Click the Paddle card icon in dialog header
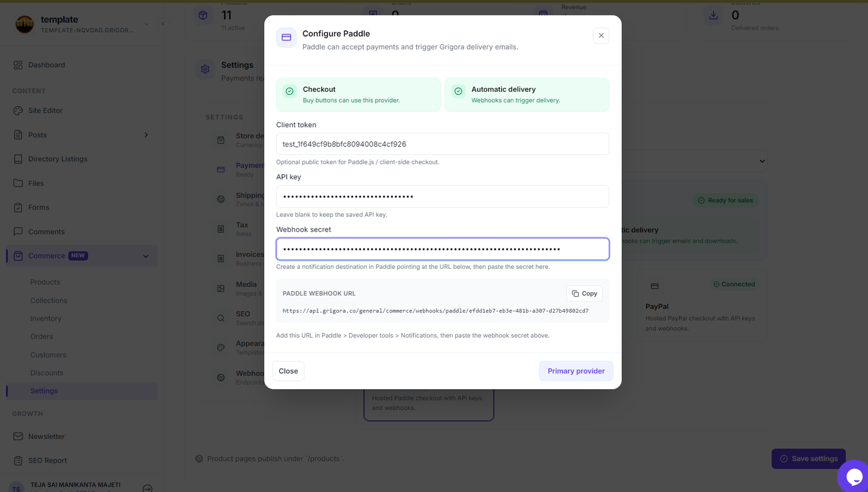The height and width of the screenshot is (492, 868). tap(286, 38)
